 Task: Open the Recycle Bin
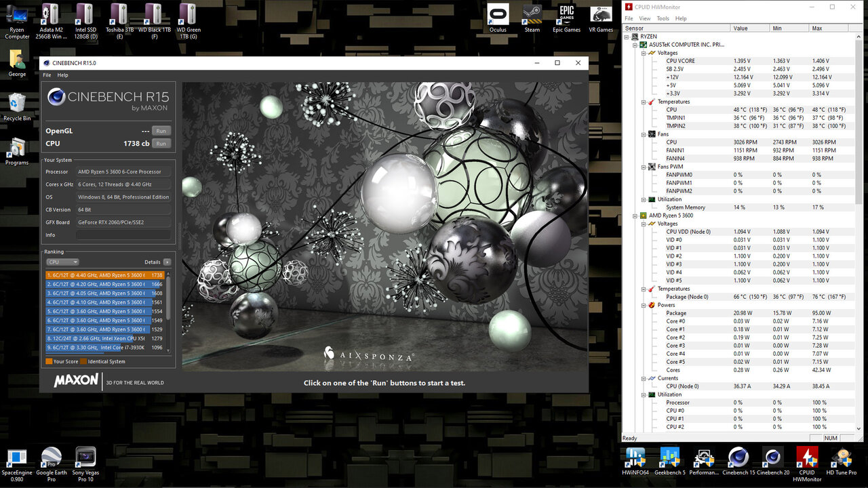[17, 107]
